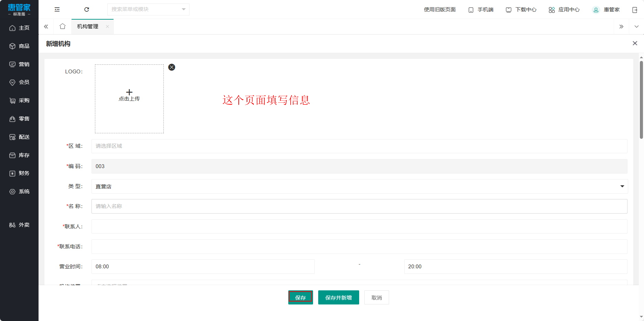Open the 商品 products sidebar menu
The image size is (644, 321).
pyautogui.click(x=19, y=46)
